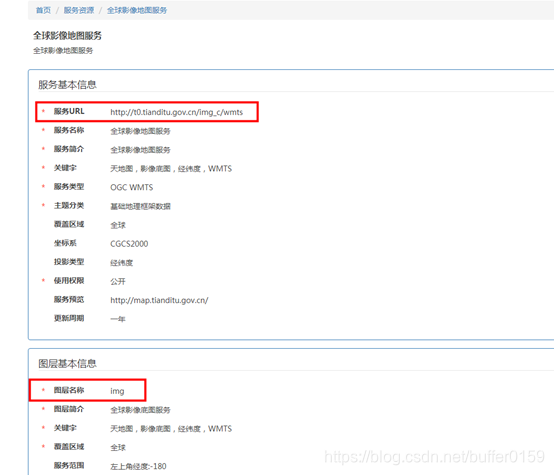Select the 服务基本信息 section title

[67, 84]
